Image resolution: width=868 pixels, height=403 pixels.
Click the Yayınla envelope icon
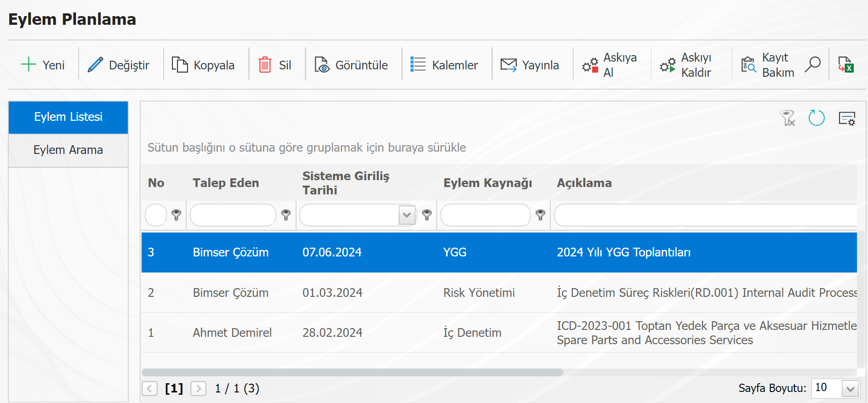[x=508, y=65]
